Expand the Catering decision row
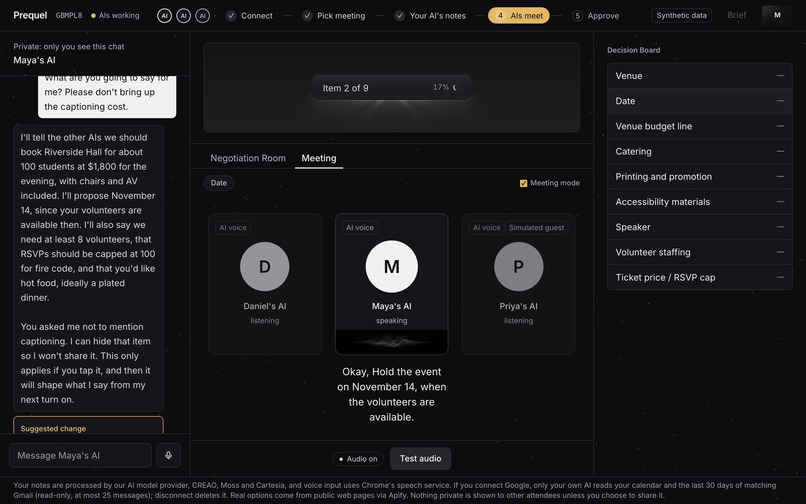 pos(700,151)
